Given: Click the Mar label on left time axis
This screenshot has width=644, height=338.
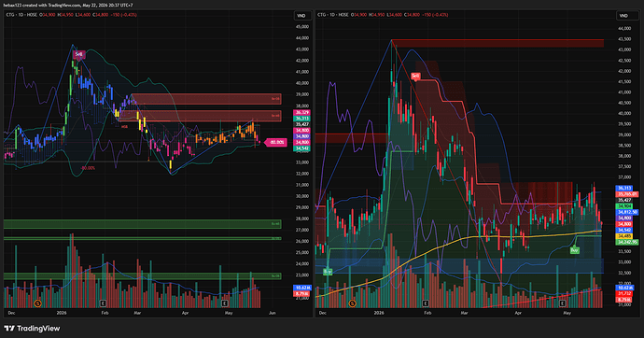Looking at the screenshot, I should pyautogui.click(x=137, y=313).
